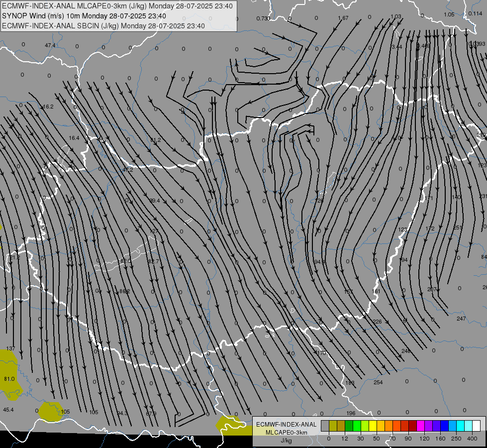The height and width of the screenshot is (448, 487).
Task: Click the legend tick label 400
Action: [x=472, y=439]
